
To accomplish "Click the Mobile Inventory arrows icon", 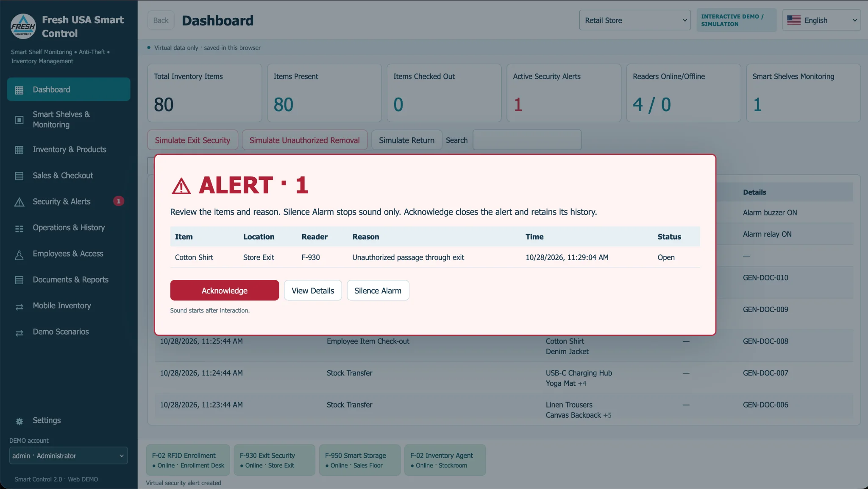I will click(19, 307).
